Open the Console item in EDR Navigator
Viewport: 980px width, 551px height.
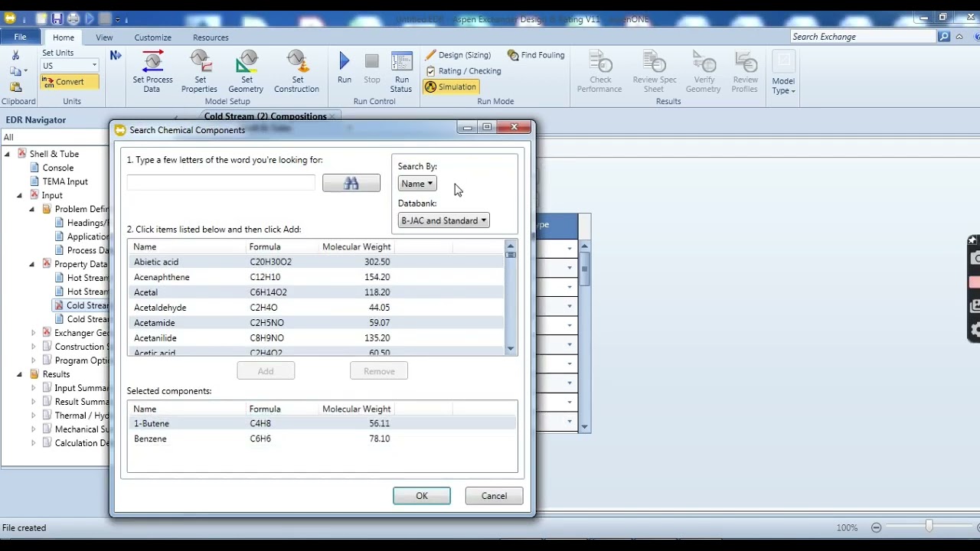pos(58,168)
